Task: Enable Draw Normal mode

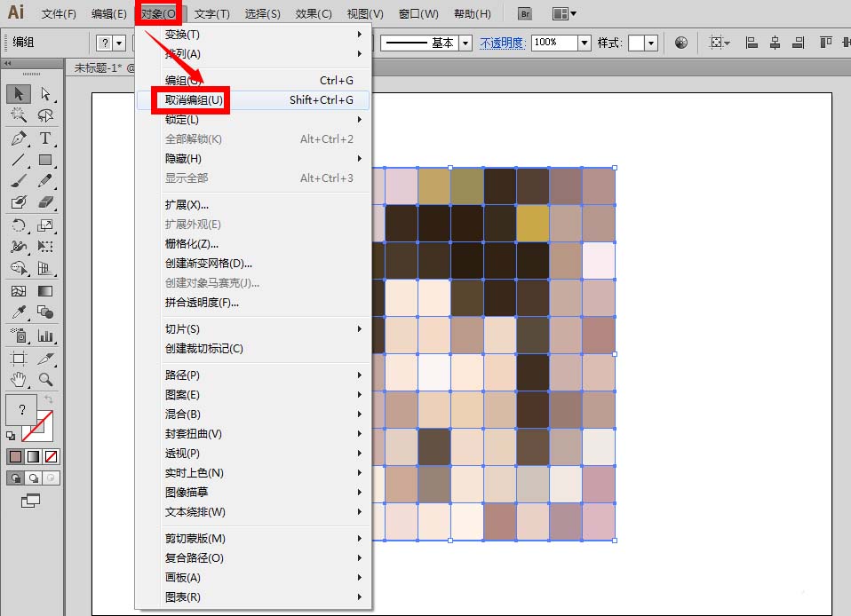Action: pos(16,478)
